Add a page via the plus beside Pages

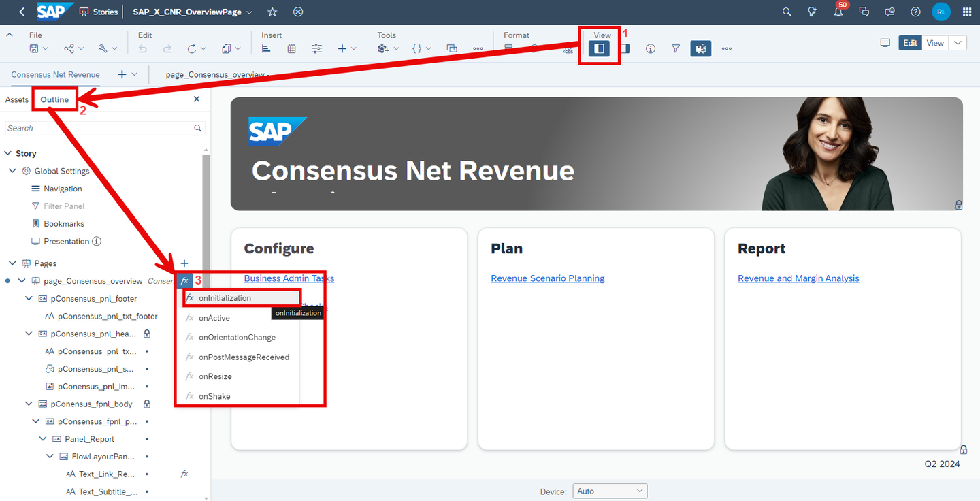pos(184,263)
